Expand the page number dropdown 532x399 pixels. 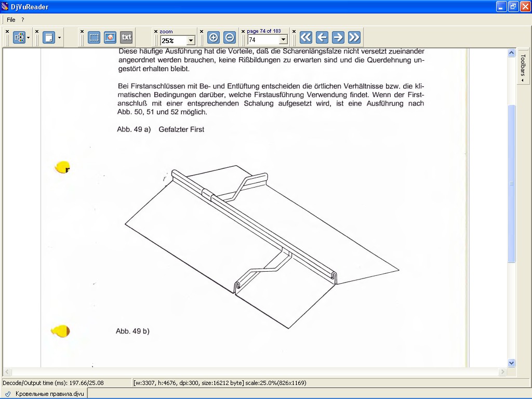(x=283, y=40)
